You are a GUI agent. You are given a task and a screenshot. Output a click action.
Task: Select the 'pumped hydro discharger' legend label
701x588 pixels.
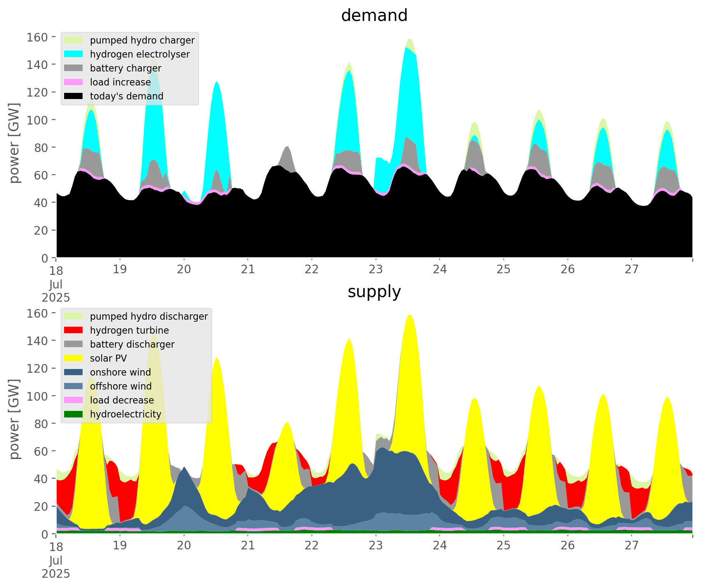149,316
